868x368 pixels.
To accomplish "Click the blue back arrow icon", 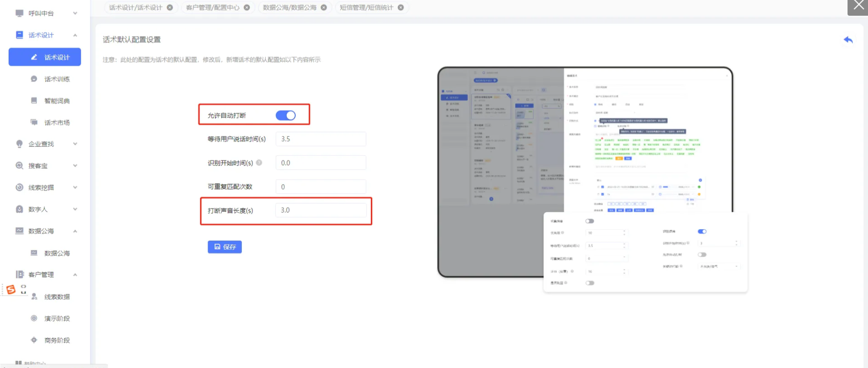I will pyautogui.click(x=848, y=40).
